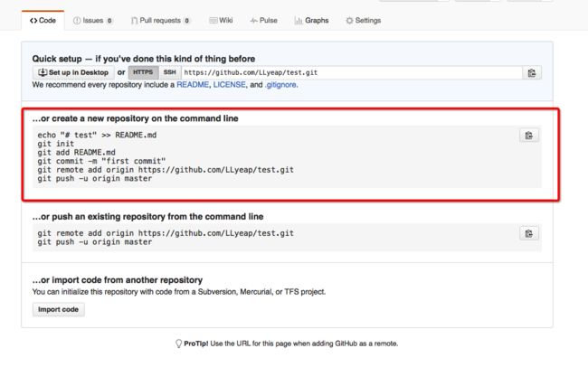588x367 pixels.
Task: Click the Wiki tab book icon
Action: (213, 21)
